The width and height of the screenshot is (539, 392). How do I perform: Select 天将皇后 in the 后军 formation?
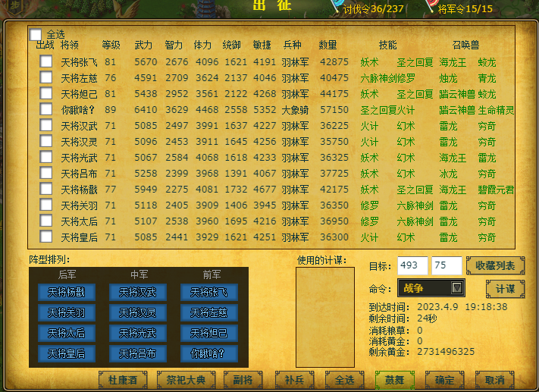(x=67, y=353)
